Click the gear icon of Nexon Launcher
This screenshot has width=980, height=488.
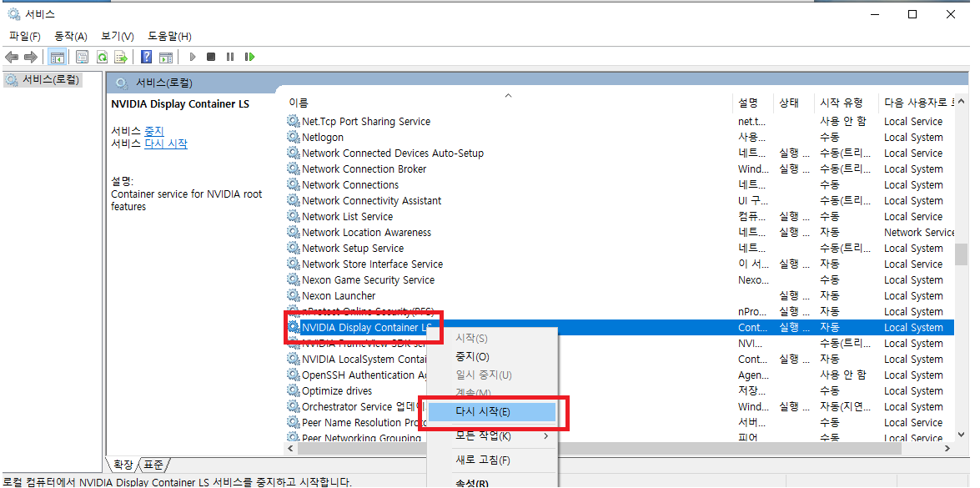tap(293, 296)
